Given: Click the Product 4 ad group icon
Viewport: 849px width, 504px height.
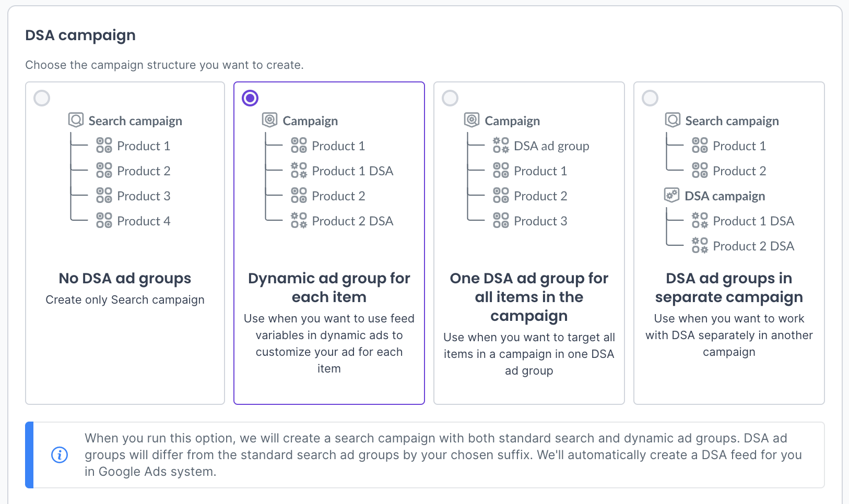Looking at the screenshot, I should 104,221.
